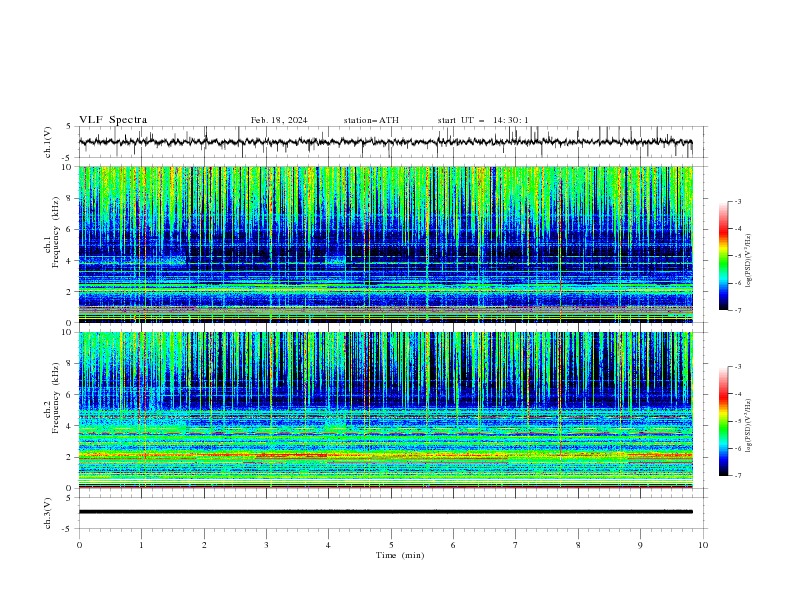
Task: Click the ch.2 spectrogram plot
Action: coord(386,410)
